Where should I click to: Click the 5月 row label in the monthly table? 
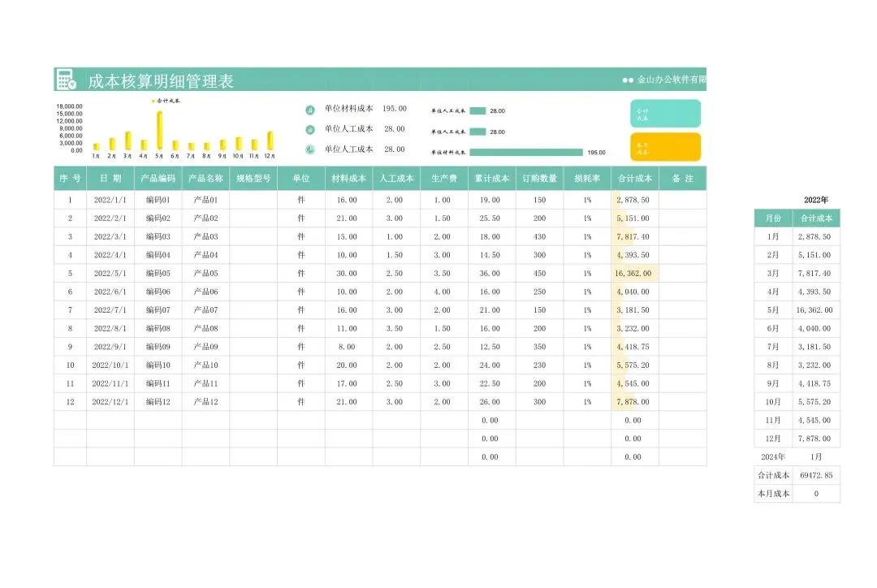click(773, 310)
